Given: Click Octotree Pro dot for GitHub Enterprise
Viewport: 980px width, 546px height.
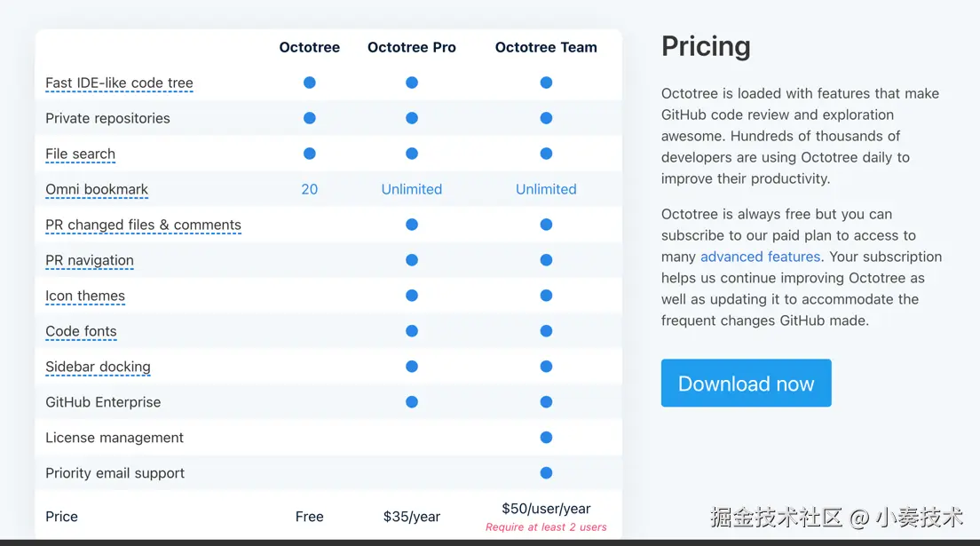Looking at the screenshot, I should pyautogui.click(x=412, y=402).
